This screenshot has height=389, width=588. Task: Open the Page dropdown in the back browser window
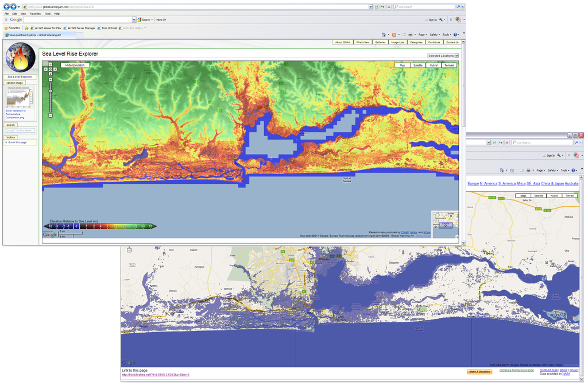point(541,170)
